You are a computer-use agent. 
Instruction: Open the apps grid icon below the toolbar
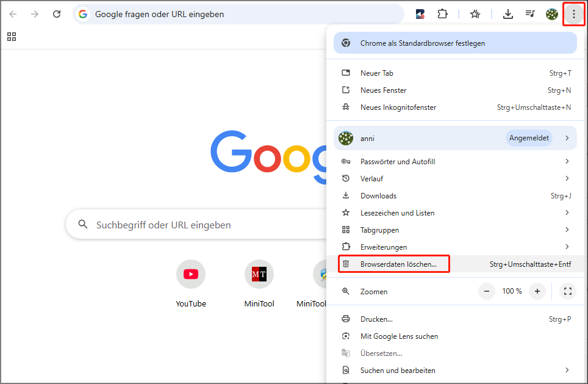pos(11,37)
